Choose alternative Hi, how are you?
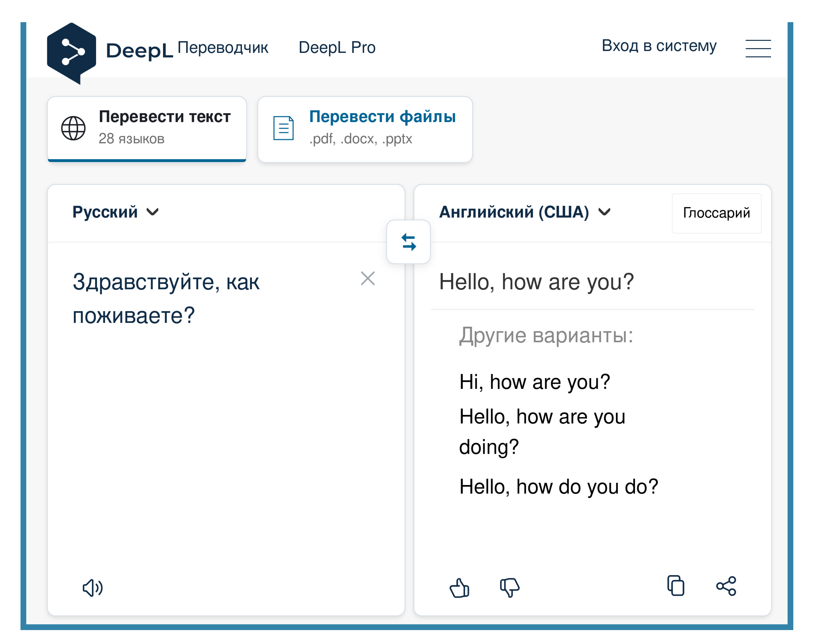This screenshot has height=644, width=813. tap(535, 382)
